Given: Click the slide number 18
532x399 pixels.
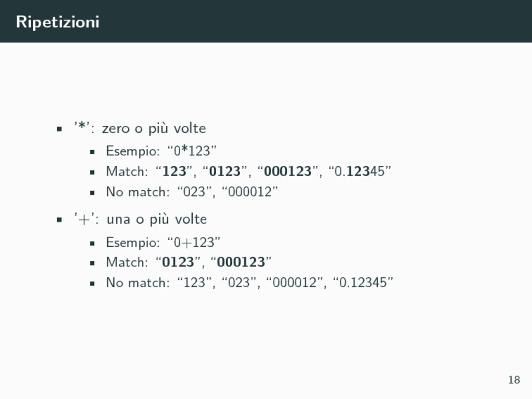Looking at the screenshot, I should pos(514,380).
